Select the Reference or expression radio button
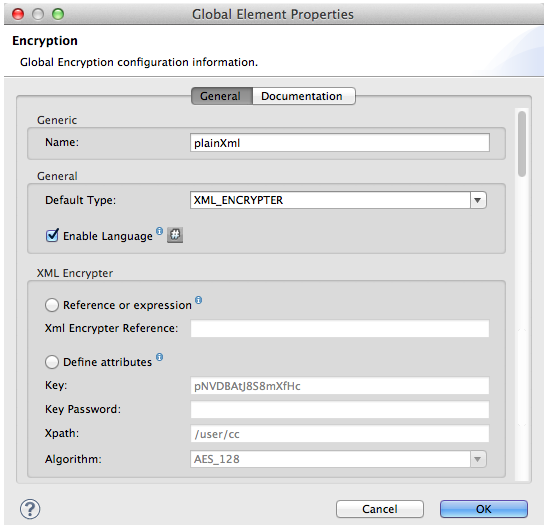 coord(52,305)
